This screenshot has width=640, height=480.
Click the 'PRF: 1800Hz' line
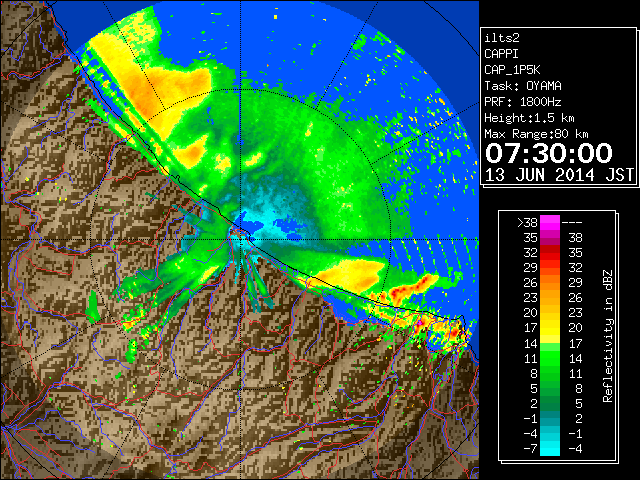(x=523, y=102)
